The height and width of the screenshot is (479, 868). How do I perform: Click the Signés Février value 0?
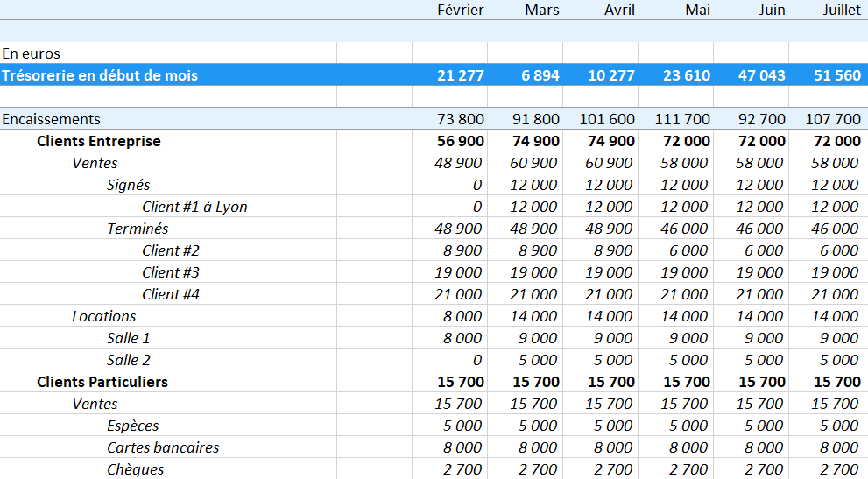pyautogui.click(x=477, y=185)
